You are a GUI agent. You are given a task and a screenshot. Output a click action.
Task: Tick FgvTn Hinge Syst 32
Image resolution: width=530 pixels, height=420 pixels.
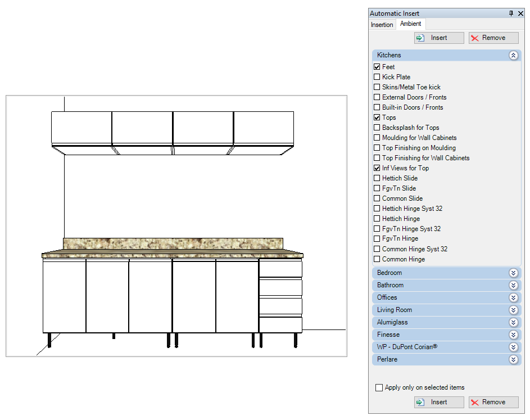[x=377, y=229]
